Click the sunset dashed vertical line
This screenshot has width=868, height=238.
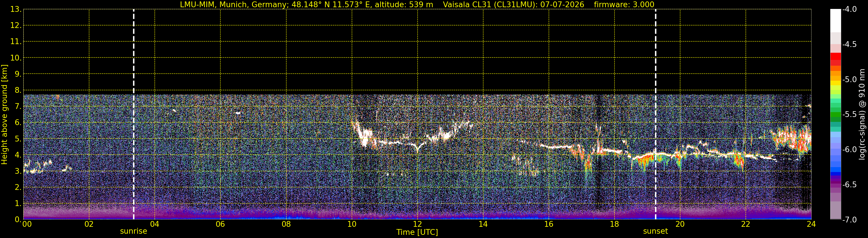655,114
